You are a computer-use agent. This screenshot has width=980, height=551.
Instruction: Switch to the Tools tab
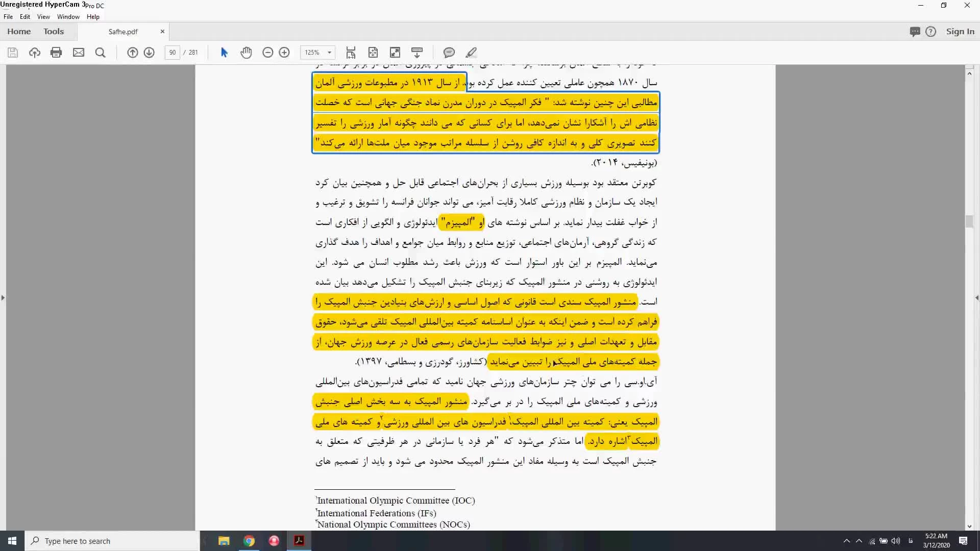click(54, 32)
